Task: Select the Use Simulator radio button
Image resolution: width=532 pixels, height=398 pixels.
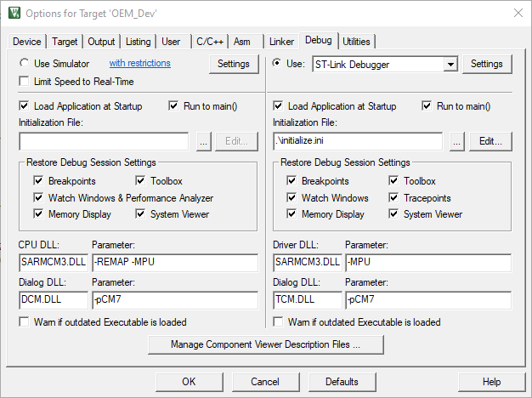Action: tap(25, 63)
